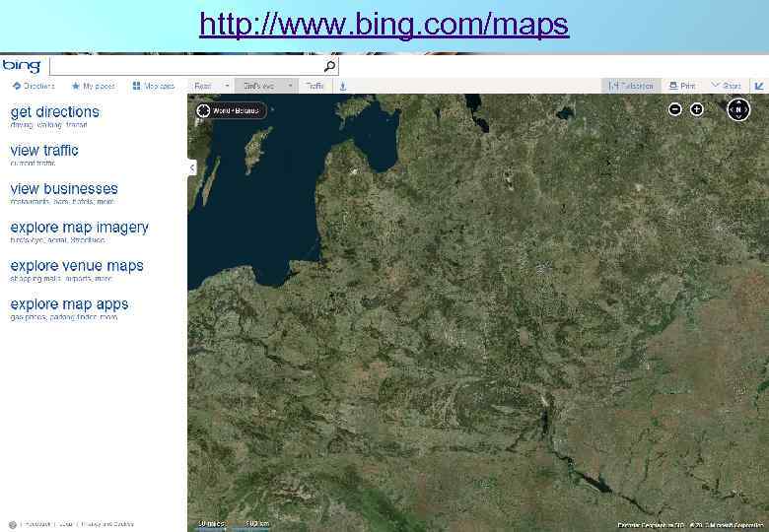
Task: Click the magnifying glass search icon
Action: [x=330, y=66]
